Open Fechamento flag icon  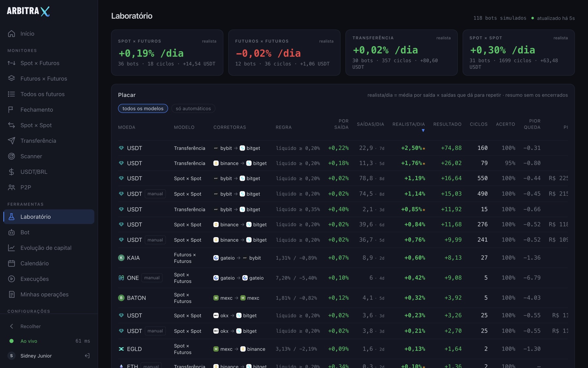tap(11, 110)
